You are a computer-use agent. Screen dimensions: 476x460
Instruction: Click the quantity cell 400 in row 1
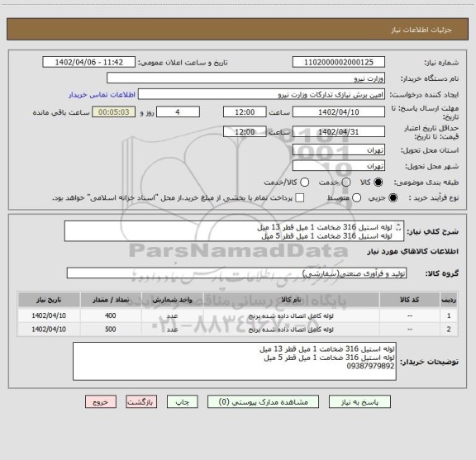[x=111, y=315]
